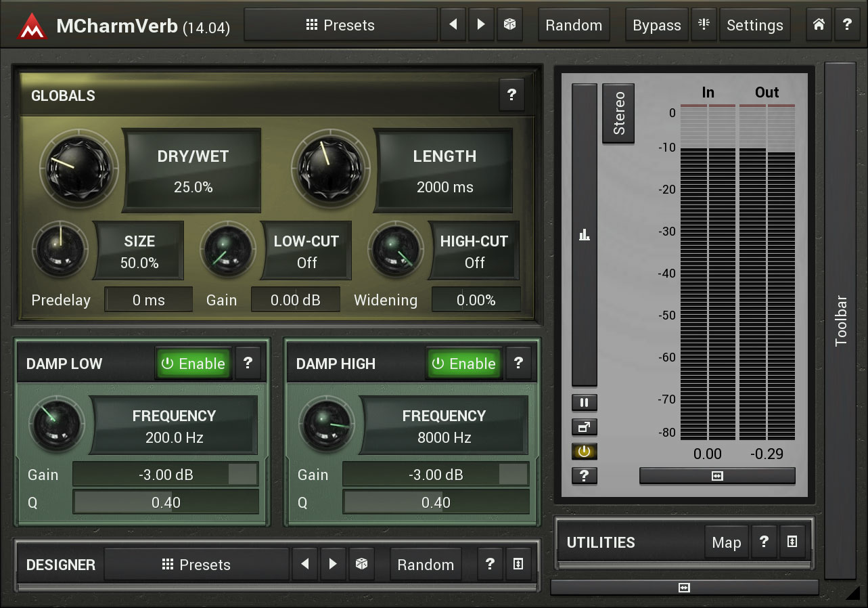The height and width of the screenshot is (608, 868).
Task: Click the Widening 0.00% field
Action: [x=476, y=299]
